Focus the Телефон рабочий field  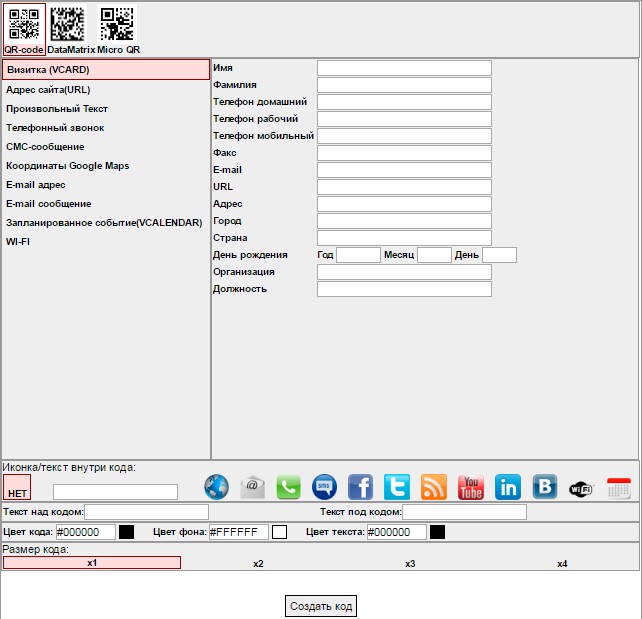point(404,119)
